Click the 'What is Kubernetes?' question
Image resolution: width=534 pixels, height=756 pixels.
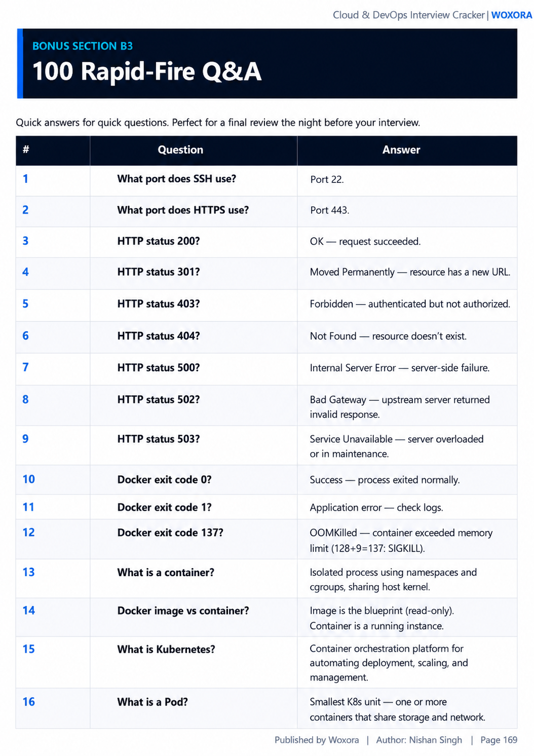point(166,649)
